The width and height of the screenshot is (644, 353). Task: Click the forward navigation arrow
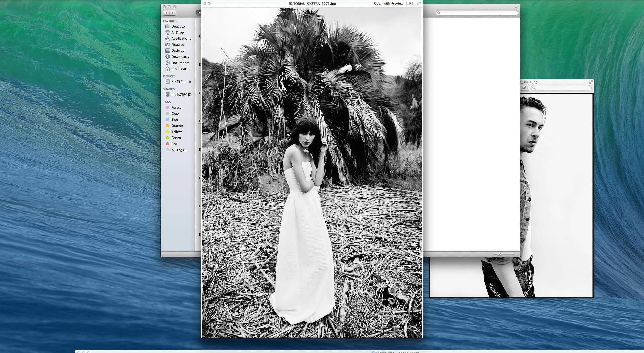tap(172, 13)
